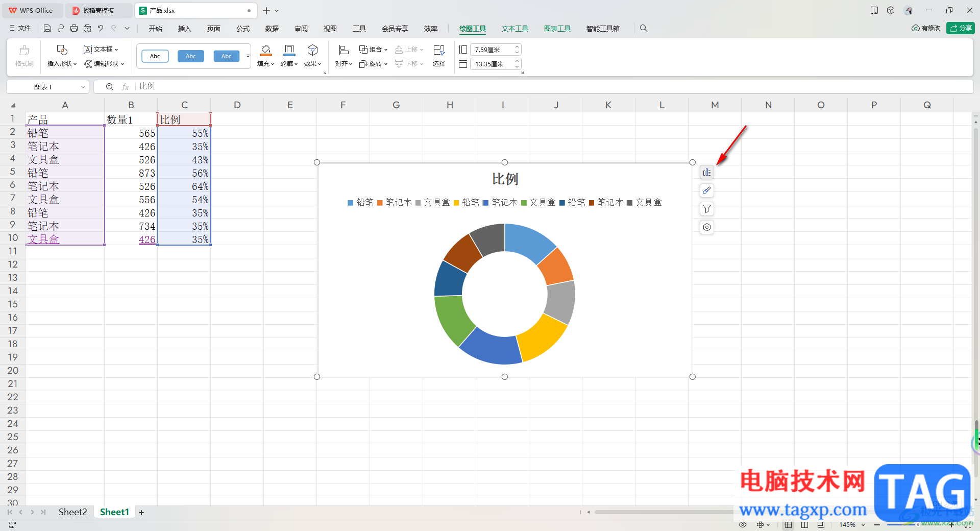The height and width of the screenshot is (531, 980).
Task: Open the 插入 ribbon tab
Action: click(185, 29)
